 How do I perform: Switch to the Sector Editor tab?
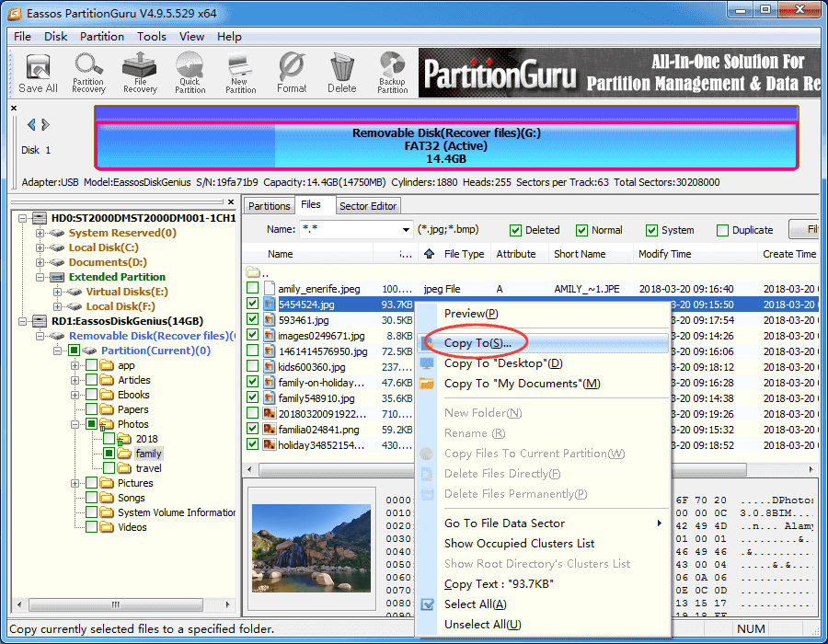pyautogui.click(x=368, y=206)
